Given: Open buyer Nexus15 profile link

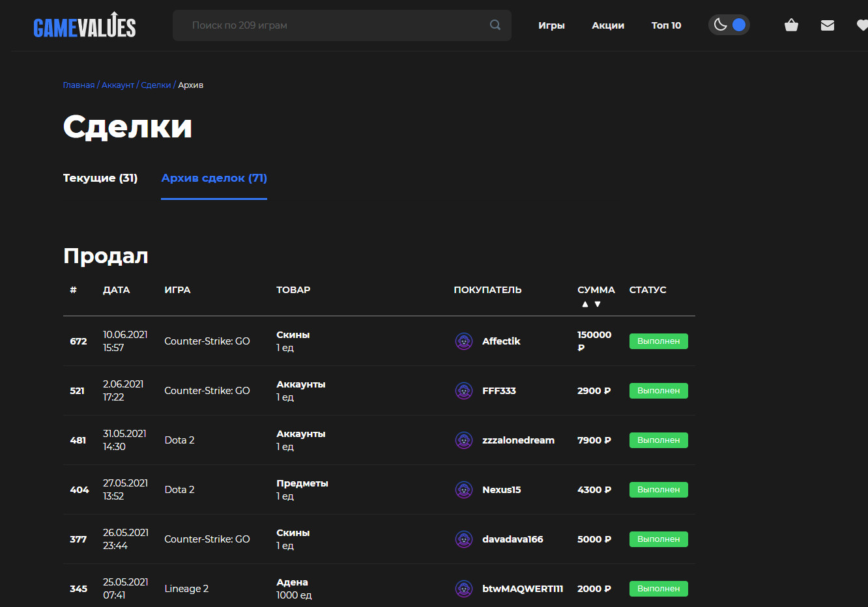Looking at the screenshot, I should click(x=501, y=490).
